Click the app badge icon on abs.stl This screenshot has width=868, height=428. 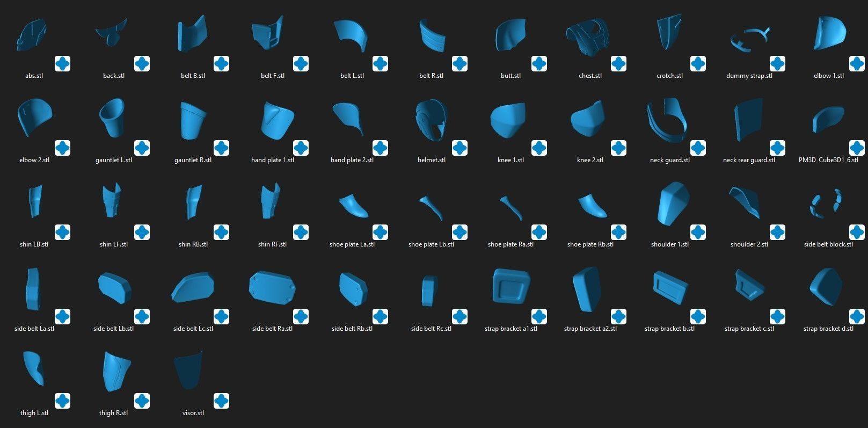(x=63, y=64)
